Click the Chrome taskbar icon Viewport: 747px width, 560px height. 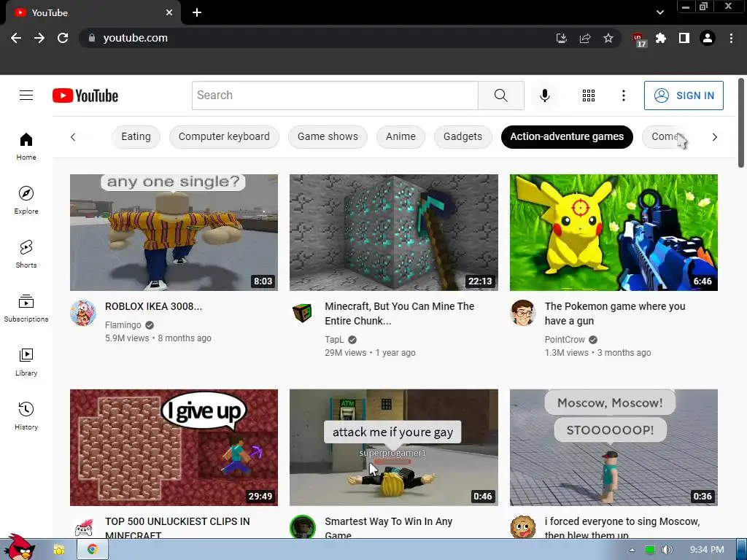(93, 550)
